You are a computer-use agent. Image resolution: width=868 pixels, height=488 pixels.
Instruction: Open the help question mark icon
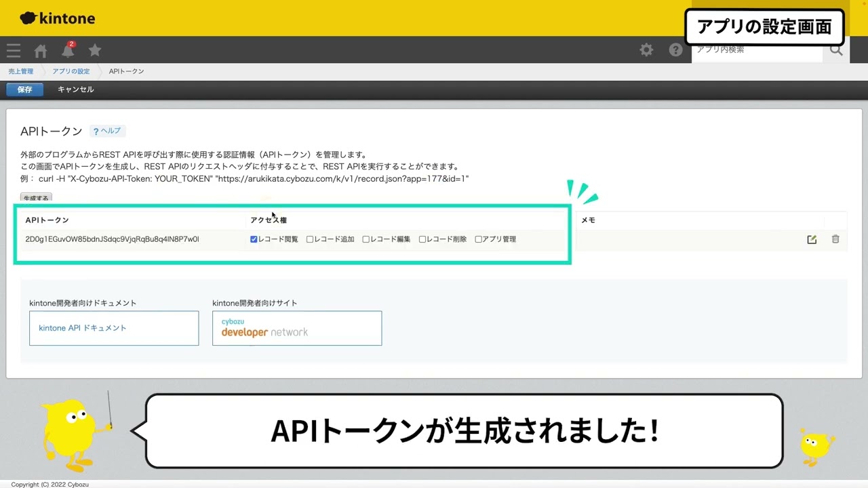click(x=675, y=49)
